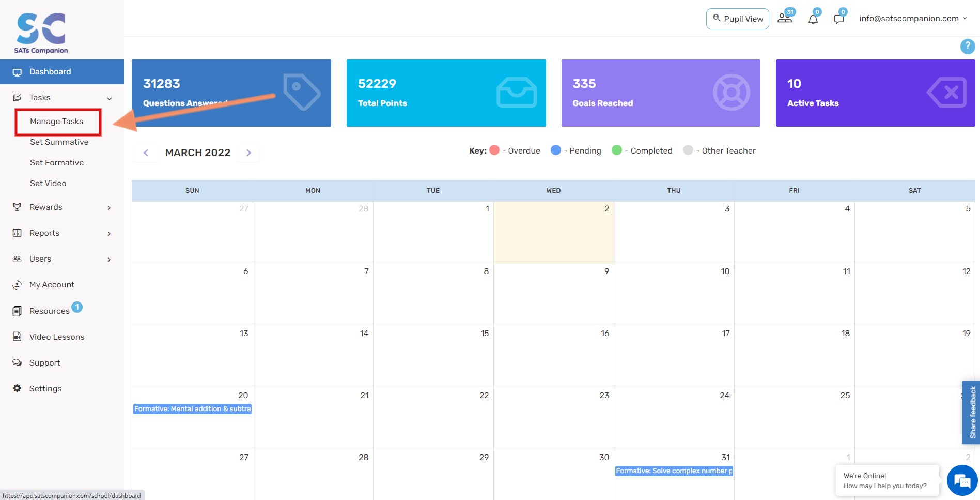Click the Pupil View button

pos(738,19)
